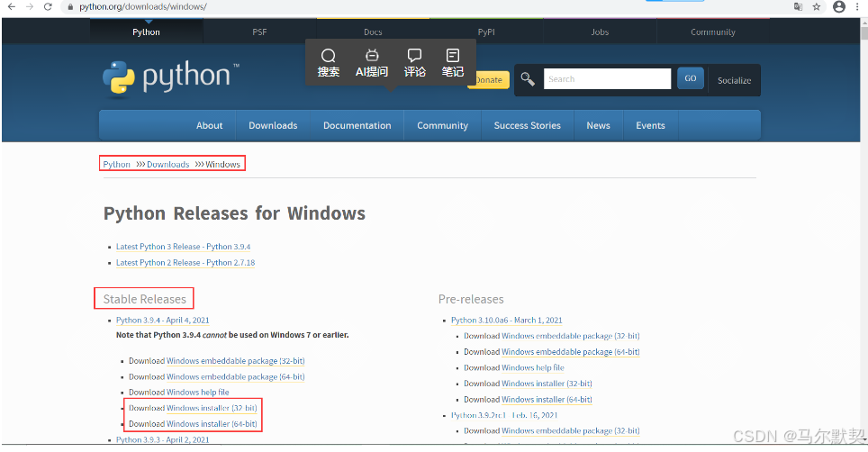The image size is (868, 452).
Task: Download 3.9.4 embeddable package 64-bit
Action: click(236, 376)
